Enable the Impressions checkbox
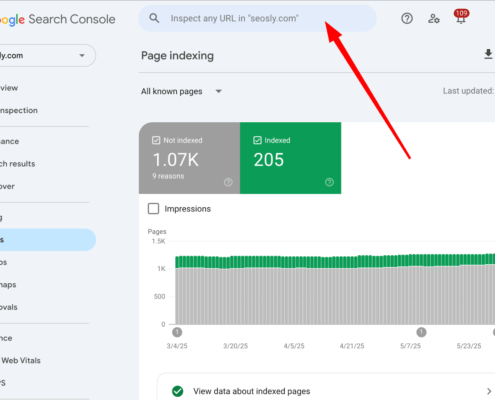The height and width of the screenshot is (400, 495). (x=153, y=209)
